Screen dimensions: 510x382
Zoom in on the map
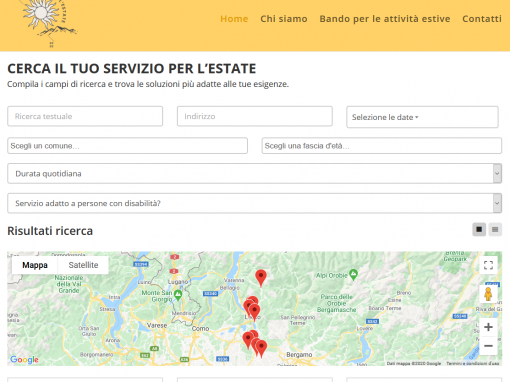click(488, 327)
